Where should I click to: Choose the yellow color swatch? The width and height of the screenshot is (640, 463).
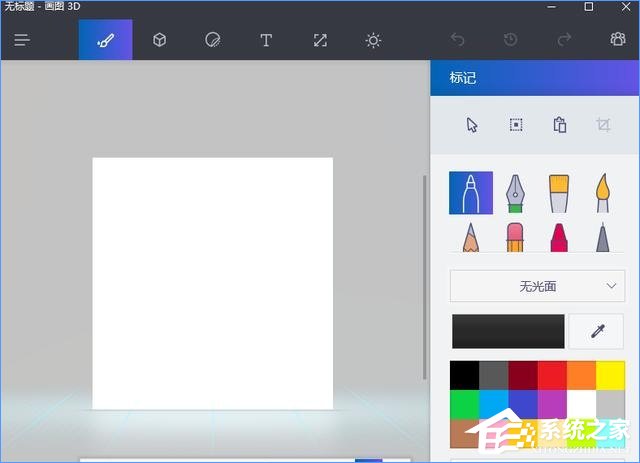coord(610,375)
